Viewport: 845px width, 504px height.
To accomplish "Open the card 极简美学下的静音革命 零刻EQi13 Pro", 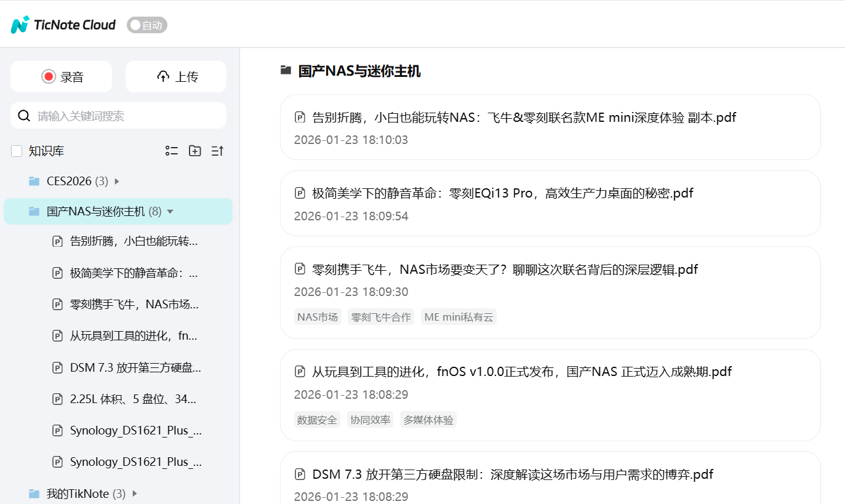I will [x=550, y=203].
